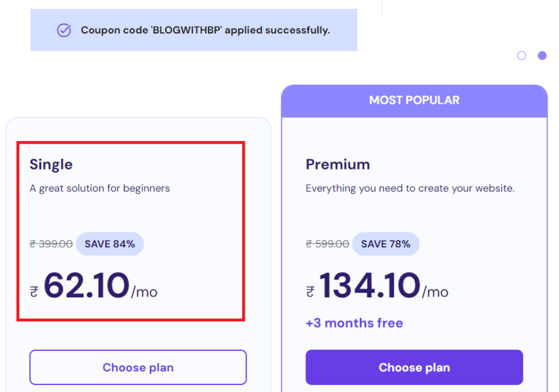The width and height of the screenshot is (559, 392).
Task: Click the SAVE 84% discount badge
Action: pyautogui.click(x=110, y=244)
